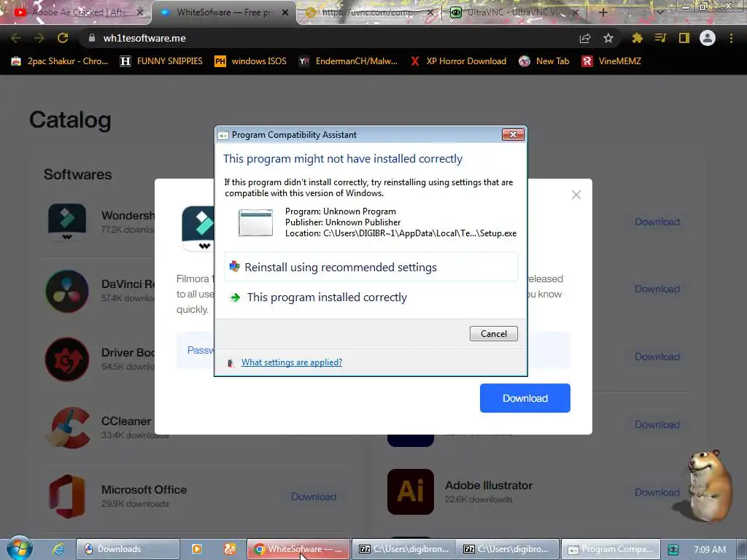Switch to UltraVNC tab
Screen dimensions: 747x560
[512, 12]
